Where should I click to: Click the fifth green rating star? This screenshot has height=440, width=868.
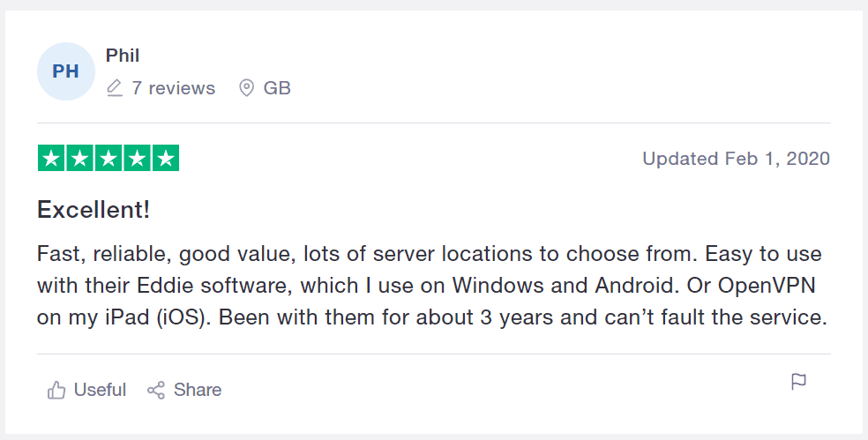(166, 159)
